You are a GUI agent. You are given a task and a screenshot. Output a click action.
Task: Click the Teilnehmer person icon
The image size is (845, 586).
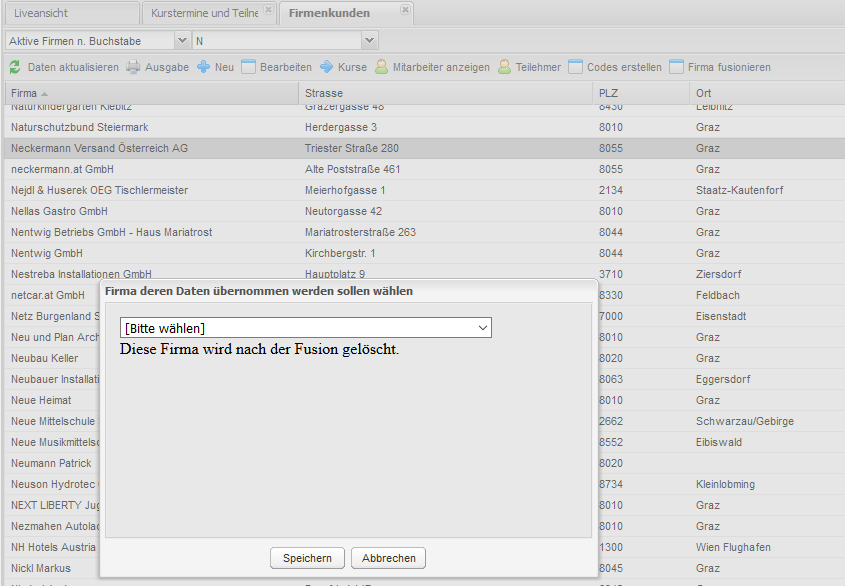tap(505, 67)
